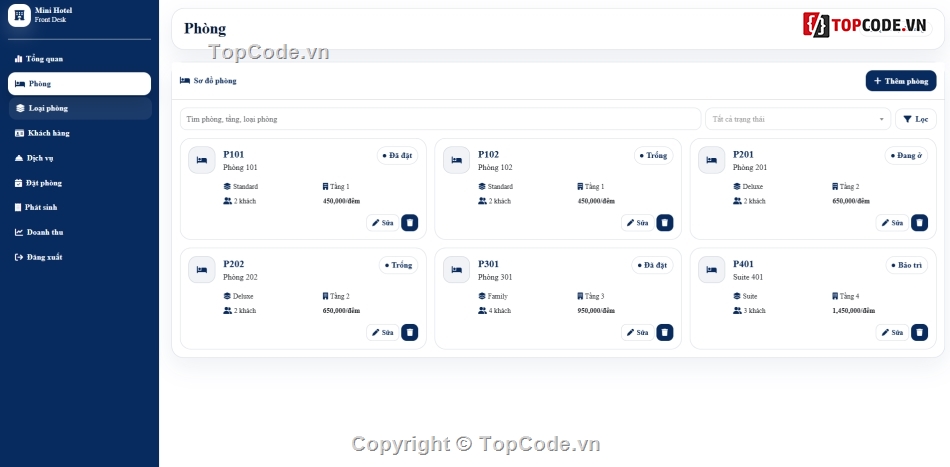
Task: Open the Dịch vụ menu item
Action: pyautogui.click(x=79, y=158)
